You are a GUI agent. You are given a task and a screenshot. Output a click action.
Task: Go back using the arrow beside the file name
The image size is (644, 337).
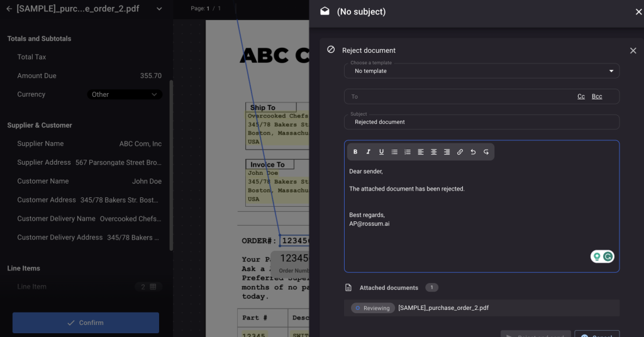click(x=9, y=9)
